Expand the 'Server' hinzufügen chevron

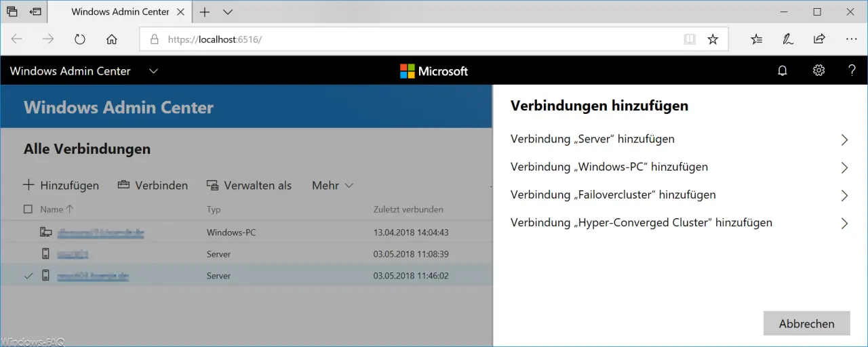(844, 140)
